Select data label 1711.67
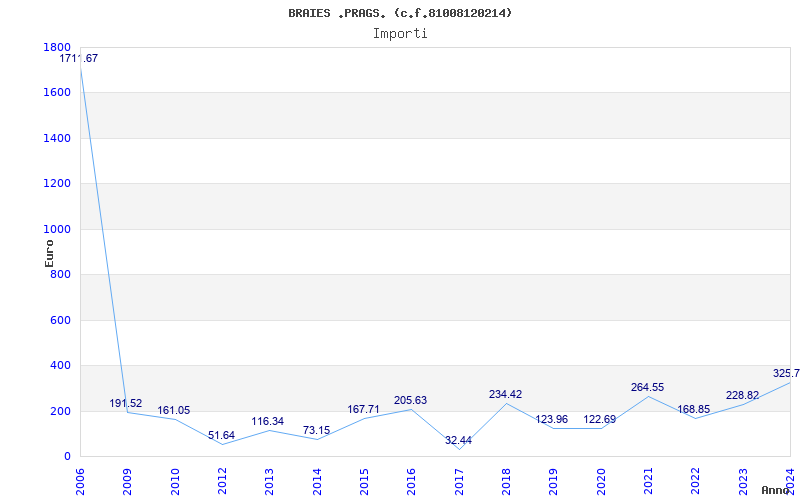The height and width of the screenshot is (500, 800). click(x=79, y=58)
